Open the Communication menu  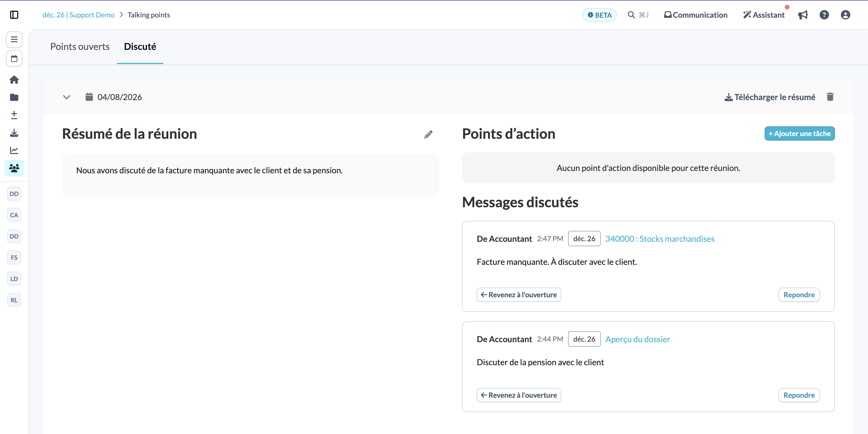point(696,15)
